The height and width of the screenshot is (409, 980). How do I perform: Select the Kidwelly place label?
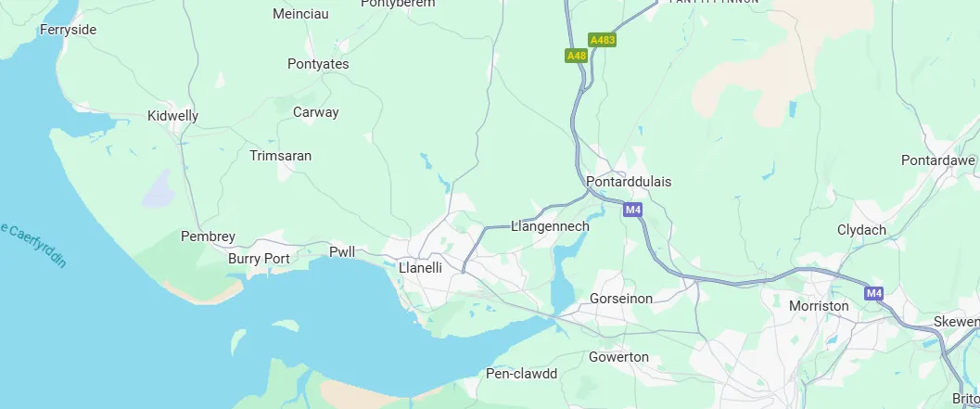[x=173, y=116]
